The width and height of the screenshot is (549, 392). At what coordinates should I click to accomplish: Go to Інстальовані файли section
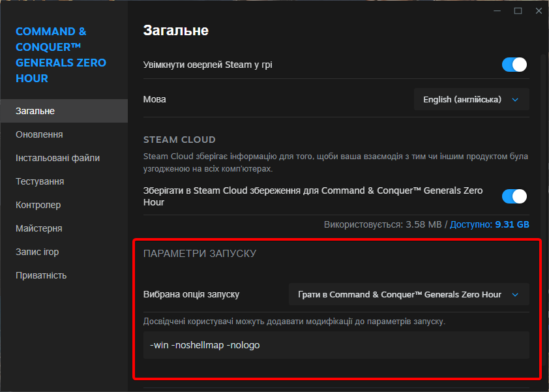coord(64,158)
